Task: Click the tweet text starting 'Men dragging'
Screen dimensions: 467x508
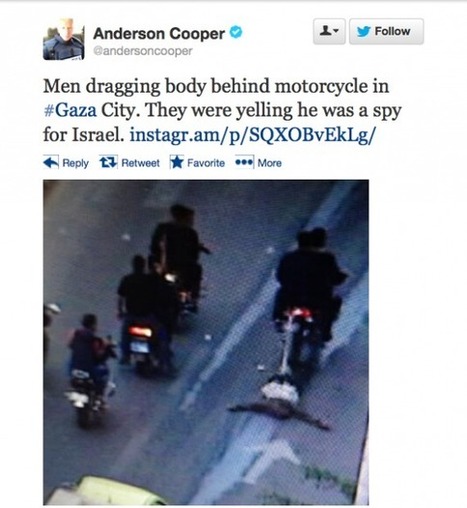Action: tap(222, 110)
